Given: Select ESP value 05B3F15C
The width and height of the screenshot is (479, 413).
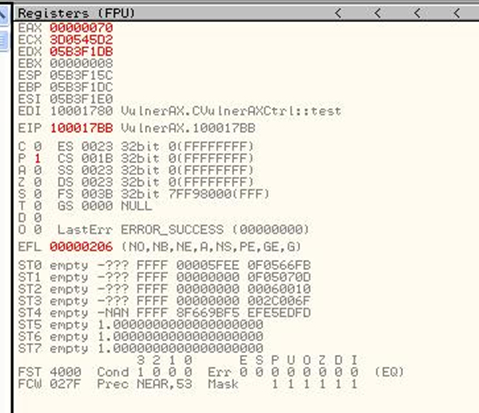Looking at the screenshot, I should (81, 75).
